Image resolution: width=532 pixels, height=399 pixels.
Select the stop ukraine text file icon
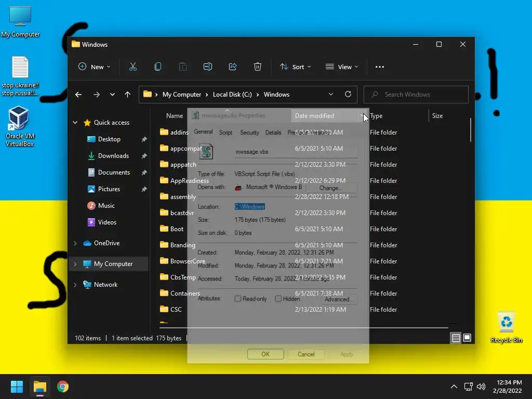(20, 76)
